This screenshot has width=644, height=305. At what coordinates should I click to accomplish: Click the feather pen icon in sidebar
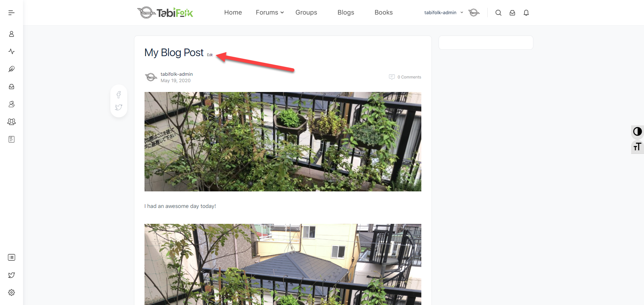tap(12, 69)
